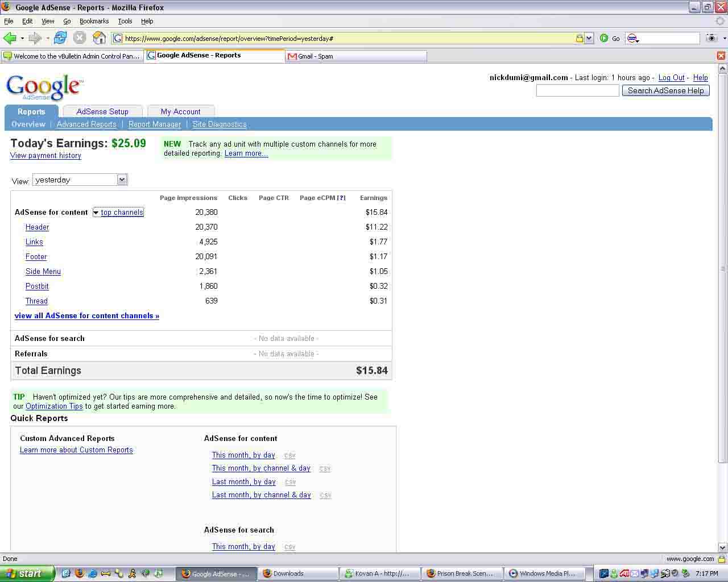The image size is (728, 582).
Task: Close the current tab with red X
Action: pos(721,56)
